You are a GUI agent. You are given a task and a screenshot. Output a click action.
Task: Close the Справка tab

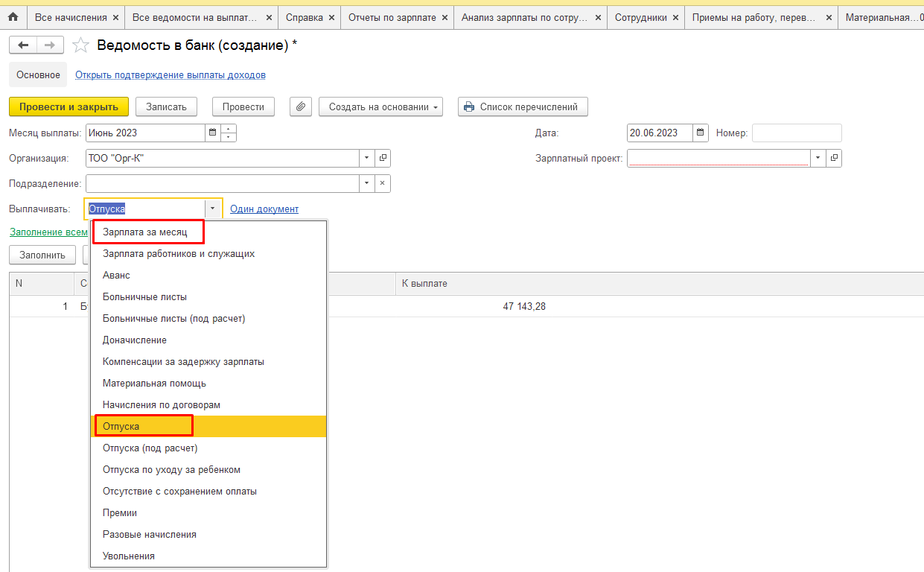(331, 17)
